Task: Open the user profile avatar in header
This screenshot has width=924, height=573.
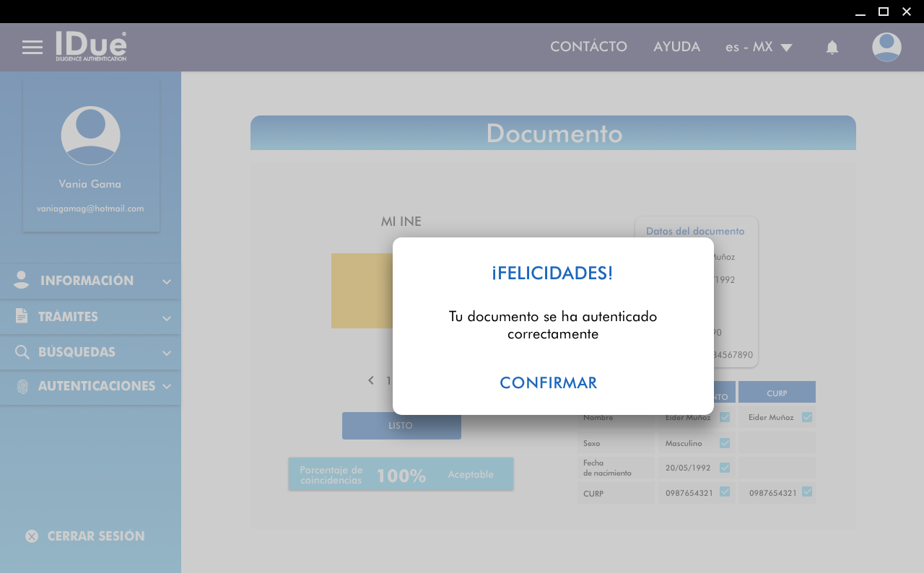Action: 886,48
